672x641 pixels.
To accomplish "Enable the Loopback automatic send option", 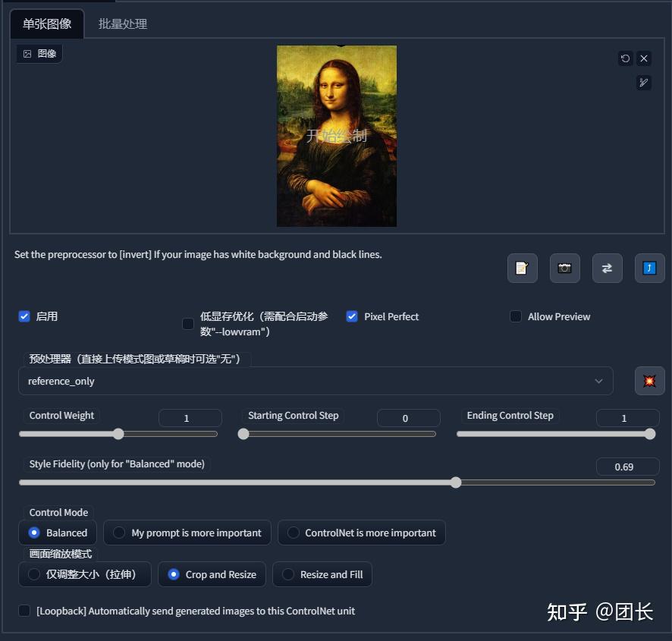I will click(24, 611).
